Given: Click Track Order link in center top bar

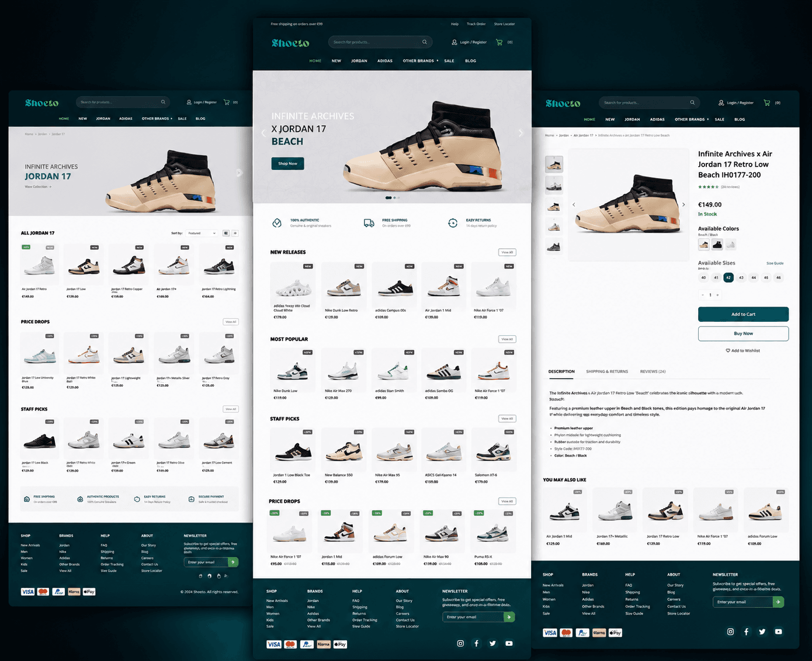Looking at the screenshot, I should [x=476, y=24].
